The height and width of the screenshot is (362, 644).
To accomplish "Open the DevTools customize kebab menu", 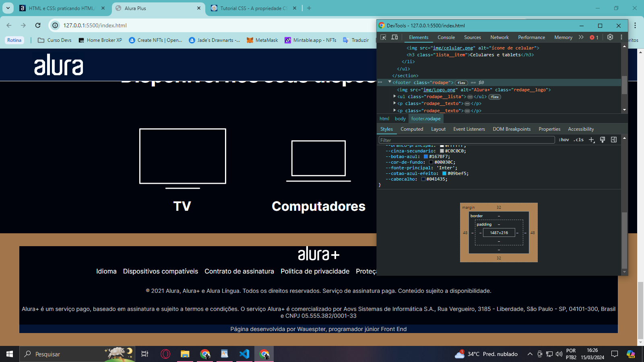I will tap(621, 37).
